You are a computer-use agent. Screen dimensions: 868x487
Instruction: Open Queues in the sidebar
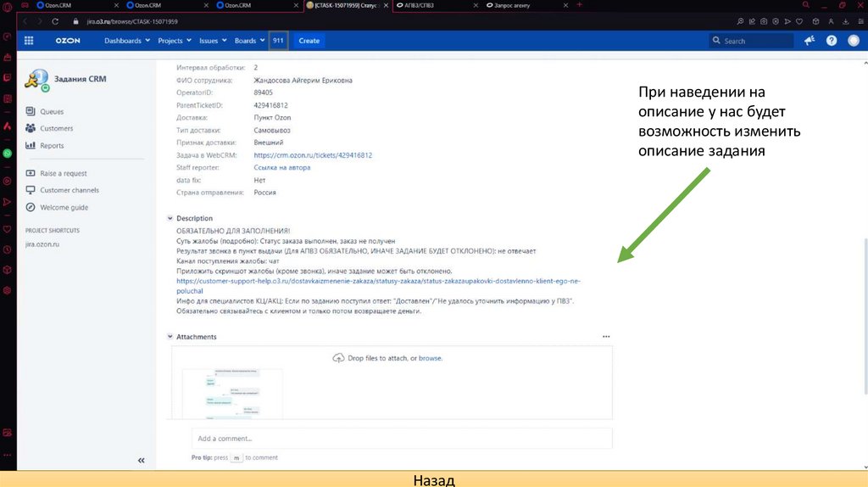click(52, 111)
